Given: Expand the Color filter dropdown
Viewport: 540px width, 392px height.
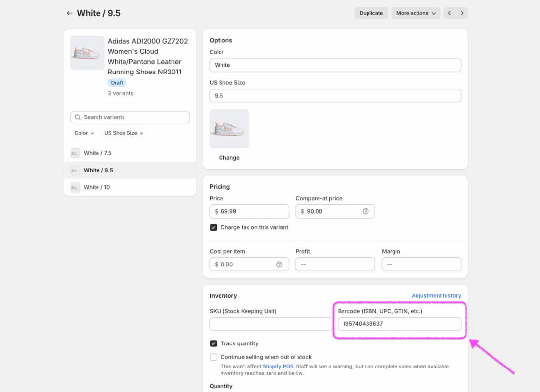Looking at the screenshot, I should coord(84,133).
